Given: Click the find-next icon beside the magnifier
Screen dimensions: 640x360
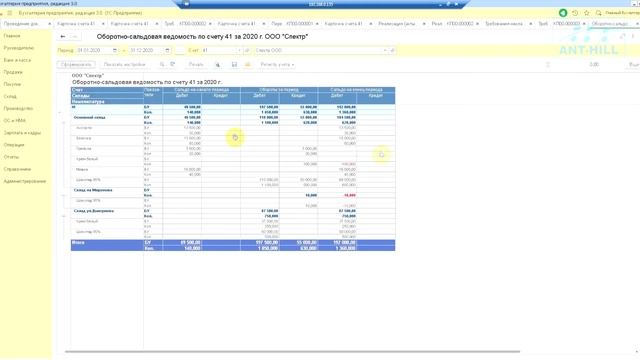Looking at the screenshot, I should [x=173, y=64].
